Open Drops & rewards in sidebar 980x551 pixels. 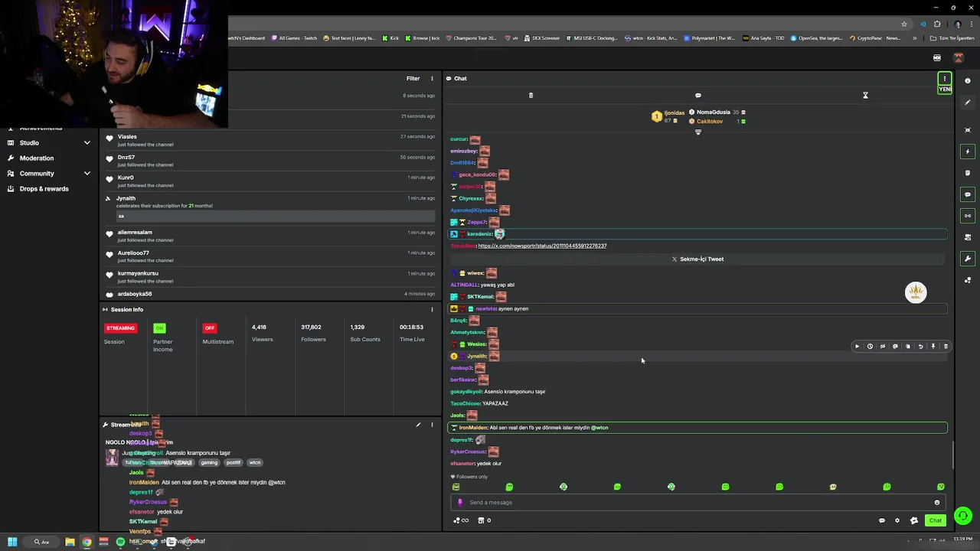coord(44,189)
